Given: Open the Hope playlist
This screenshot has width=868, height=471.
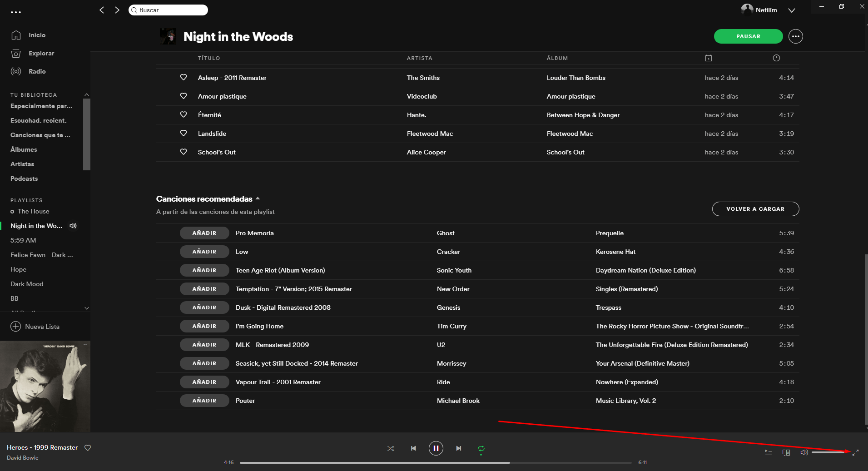Looking at the screenshot, I should click(18, 269).
